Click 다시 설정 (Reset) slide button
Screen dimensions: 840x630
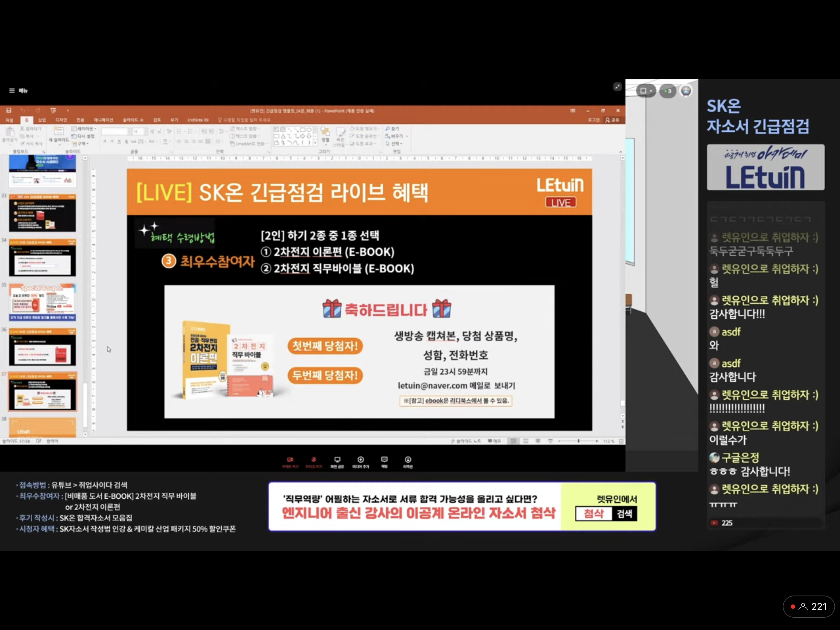pos(83,136)
